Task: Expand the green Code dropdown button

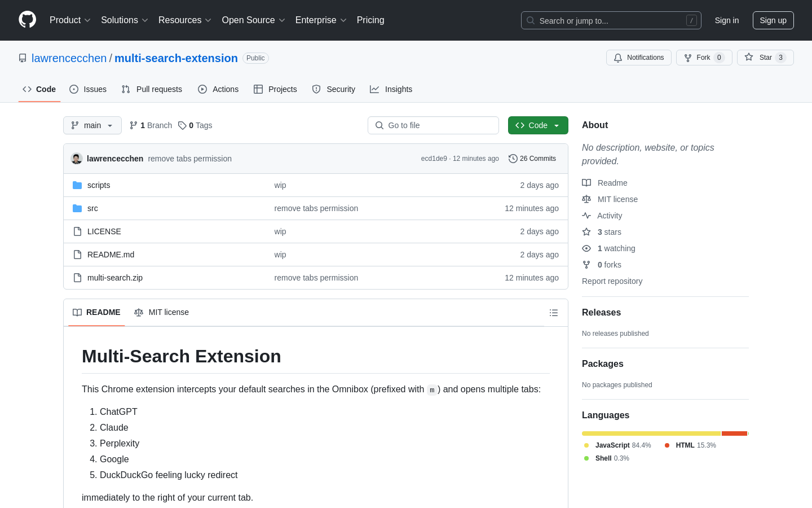Action: pyautogui.click(x=538, y=125)
